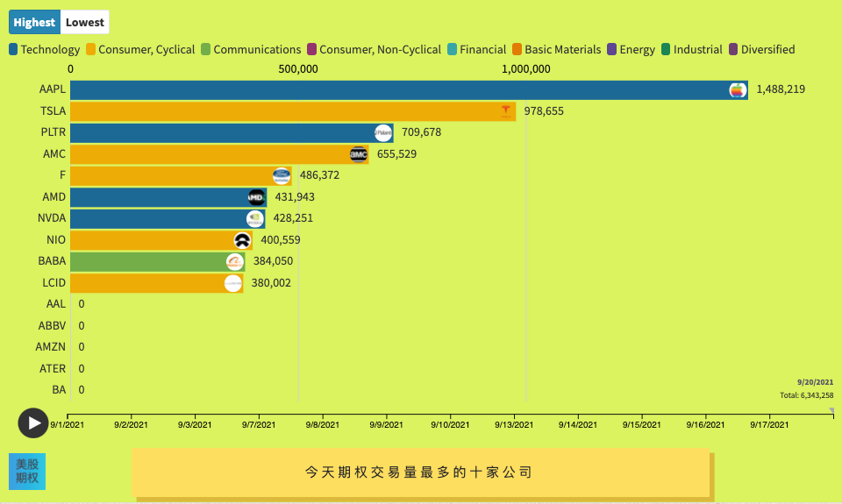The width and height of the screenshot is (842, 504).
Task: Jump timeline to 9/14/2021
Action: pos(578,424)
